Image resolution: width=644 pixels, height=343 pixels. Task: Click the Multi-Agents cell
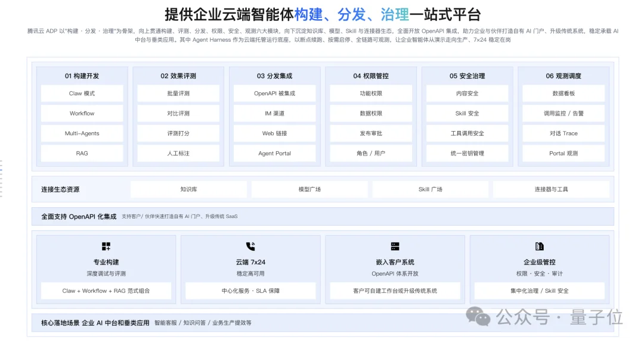coord(82,133)
